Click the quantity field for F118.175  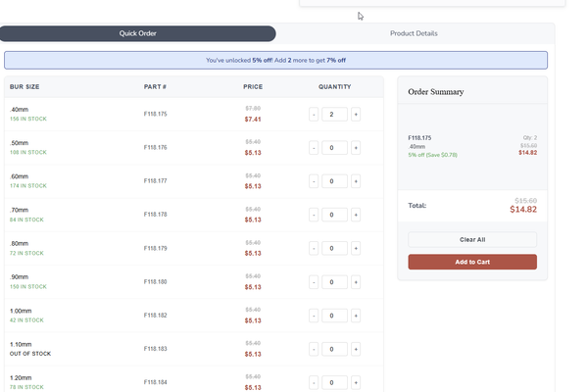click(334, 114)
